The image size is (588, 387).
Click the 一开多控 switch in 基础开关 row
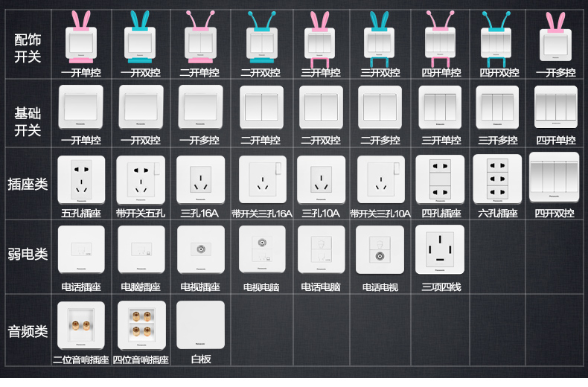(201, 107)
